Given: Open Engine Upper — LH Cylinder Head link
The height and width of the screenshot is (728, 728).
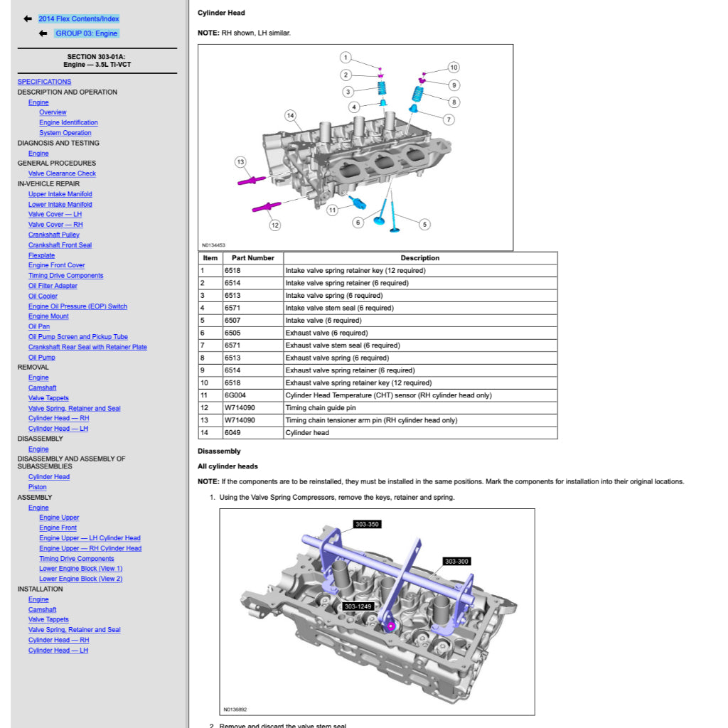Looking at the screenshot, I should tap(90, 538).
